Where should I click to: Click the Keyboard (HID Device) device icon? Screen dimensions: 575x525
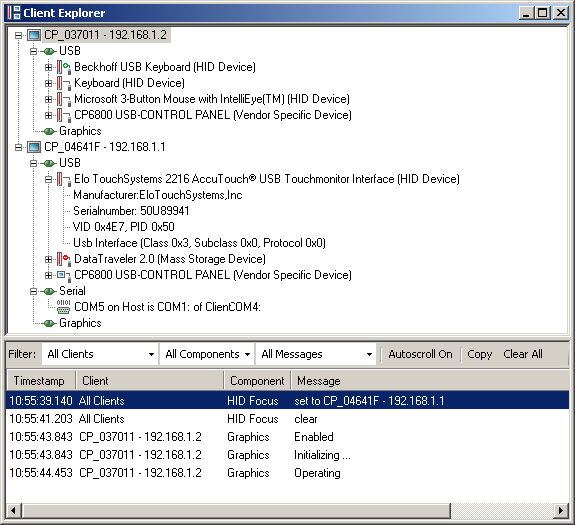(x=64, y=84)
